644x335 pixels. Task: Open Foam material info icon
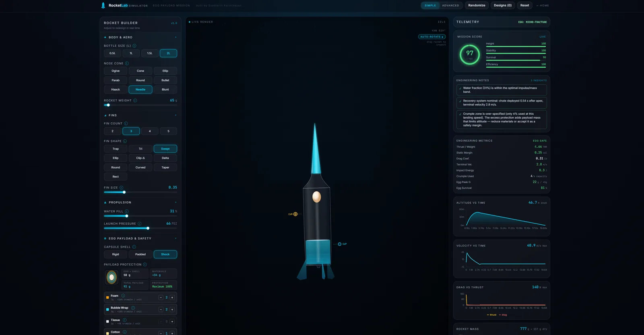[123, 296]
